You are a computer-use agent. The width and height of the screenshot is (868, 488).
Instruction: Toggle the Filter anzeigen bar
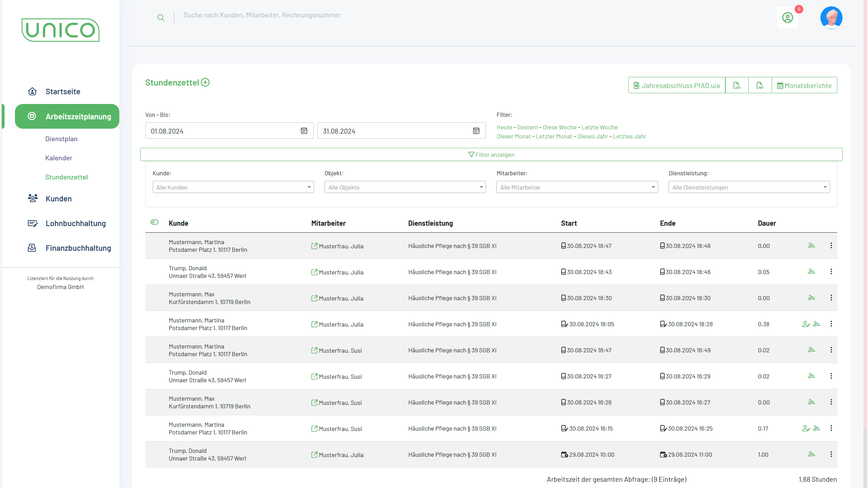pyautogui.click(x=491, y=155)
